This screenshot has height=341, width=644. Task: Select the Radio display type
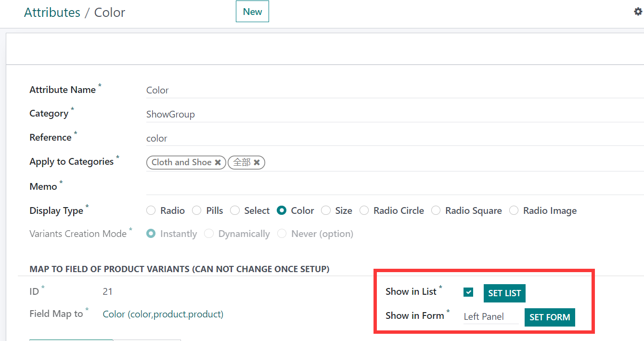pos(151,210)
